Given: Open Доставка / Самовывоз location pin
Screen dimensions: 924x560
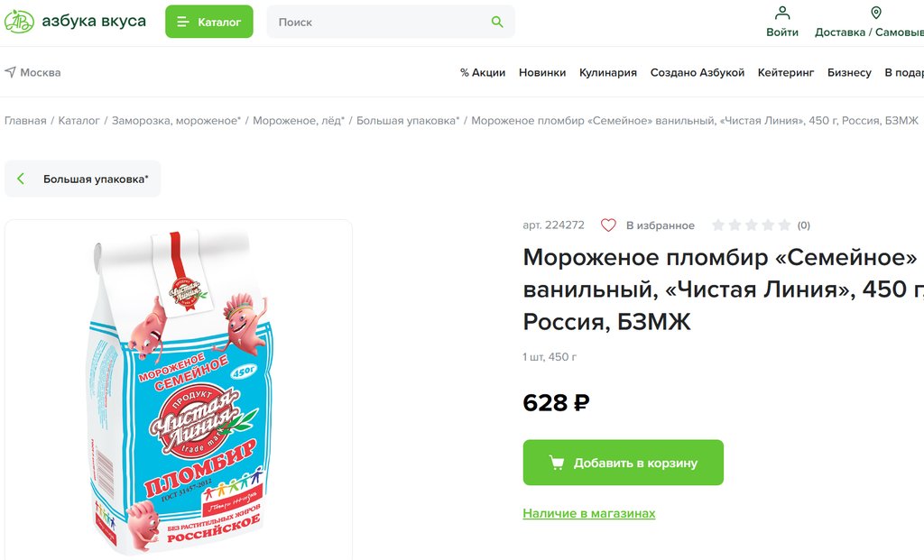Looking at the screenshot, I should point(875,13).
